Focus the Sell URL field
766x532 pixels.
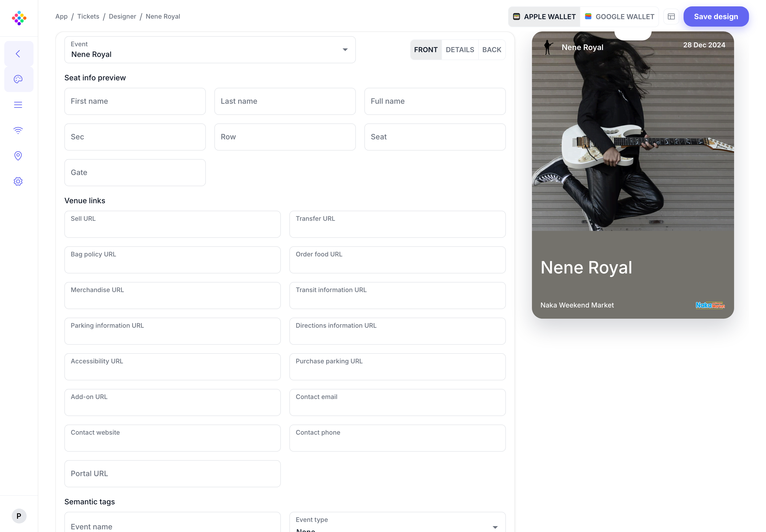pyautogui.click(x=173, y=224)
